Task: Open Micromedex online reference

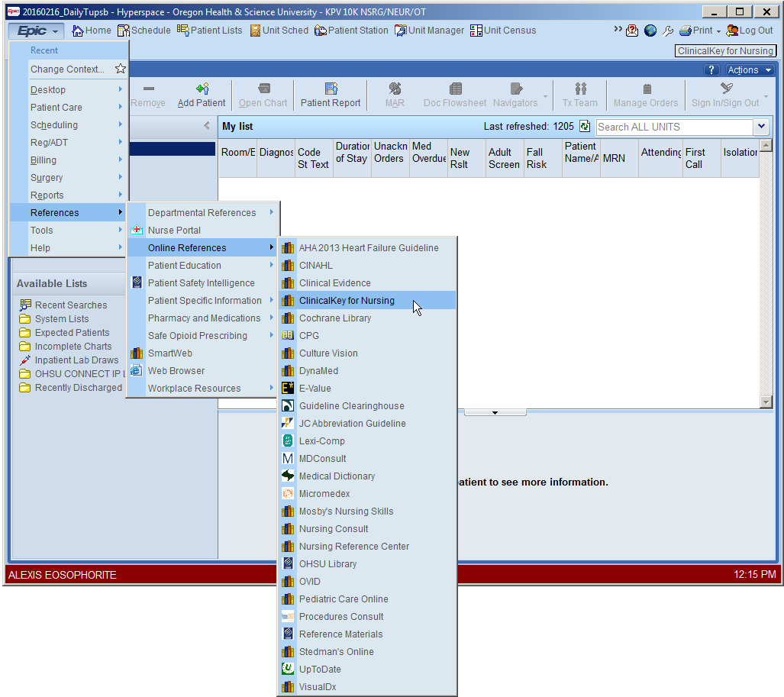Action: (367, 493)
